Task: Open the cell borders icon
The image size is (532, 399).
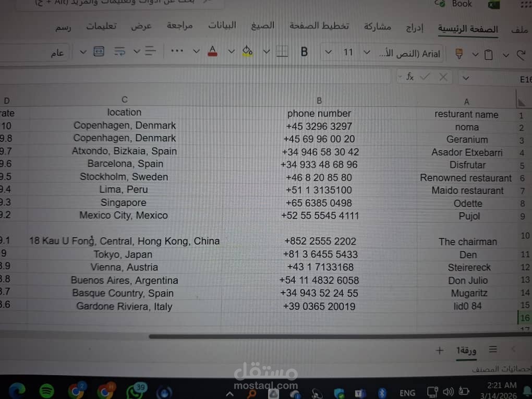Action: click(282, 52)
